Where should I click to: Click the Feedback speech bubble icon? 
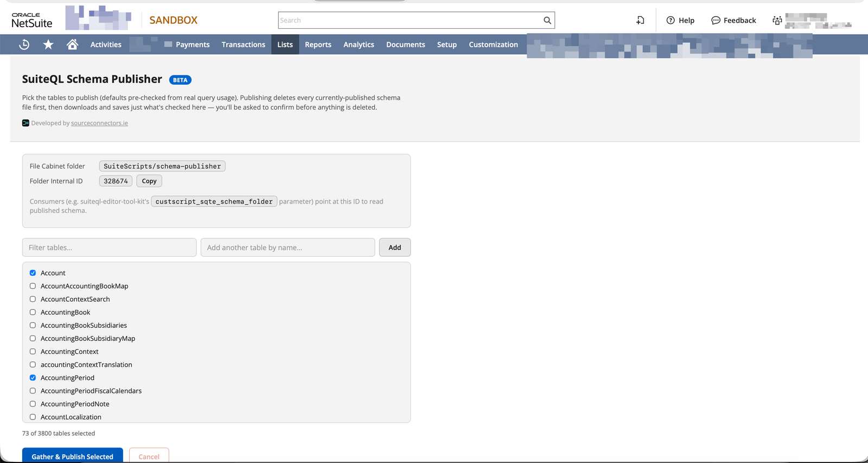(x=716, y=20)
